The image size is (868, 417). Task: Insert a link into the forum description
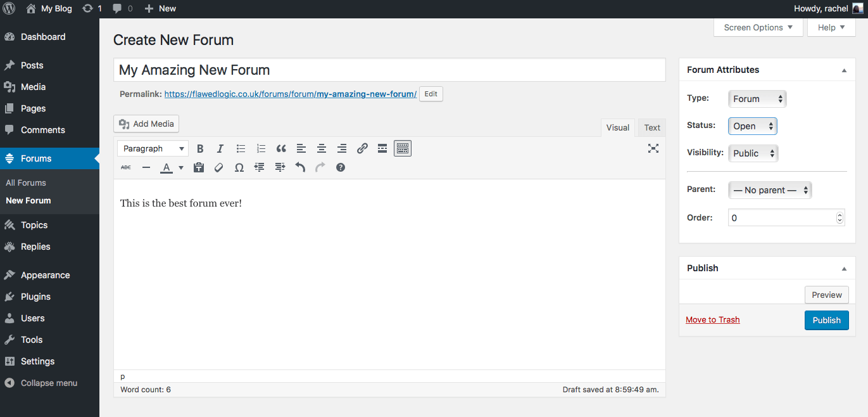[x=362, y=148]
